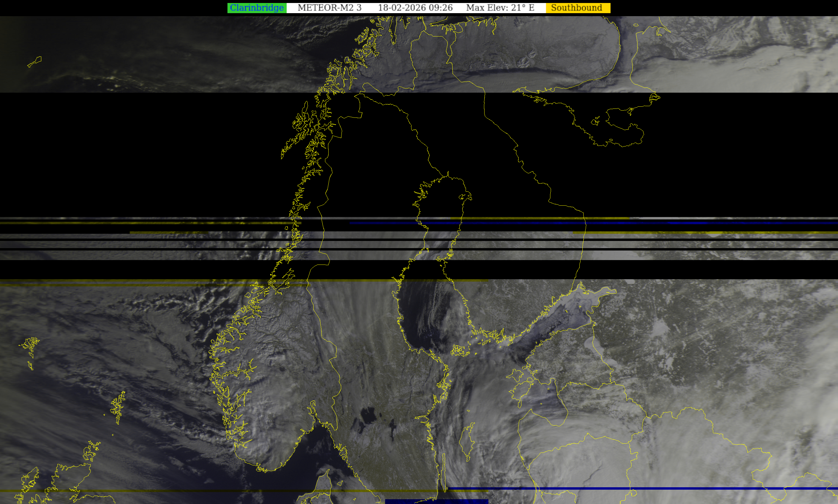Viewport: 838px width, 504px height.
Task: Click the METEOR-M2 3 satellite name
Action: (329, 8)
